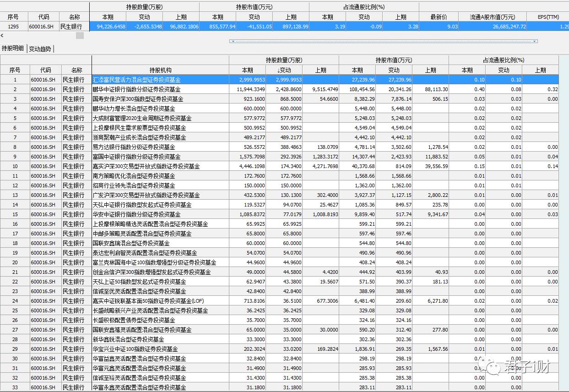The width and height of the screenshot is (569, 392).
Task: Collapse the left panel with the arrow
Action: point(2,35)
